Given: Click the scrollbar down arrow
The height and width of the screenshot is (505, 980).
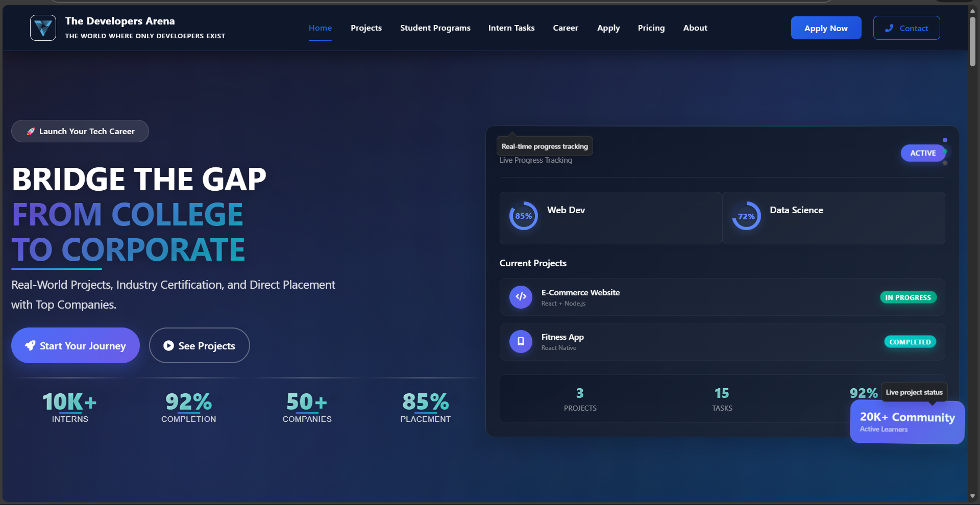Looking at the screenshot, I should point(972,496).
